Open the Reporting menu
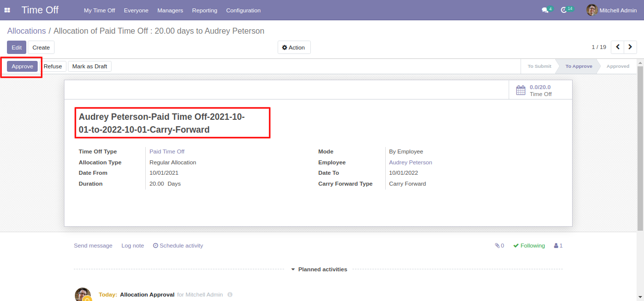This screenshot has width=644, height=301. [204, 10]
